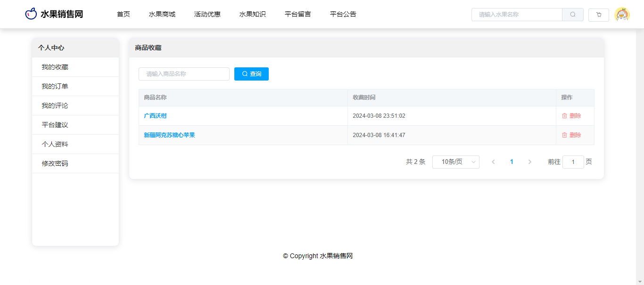Click the page jump number field
This screenshot has width=644, height=285.
click(573, 162)
